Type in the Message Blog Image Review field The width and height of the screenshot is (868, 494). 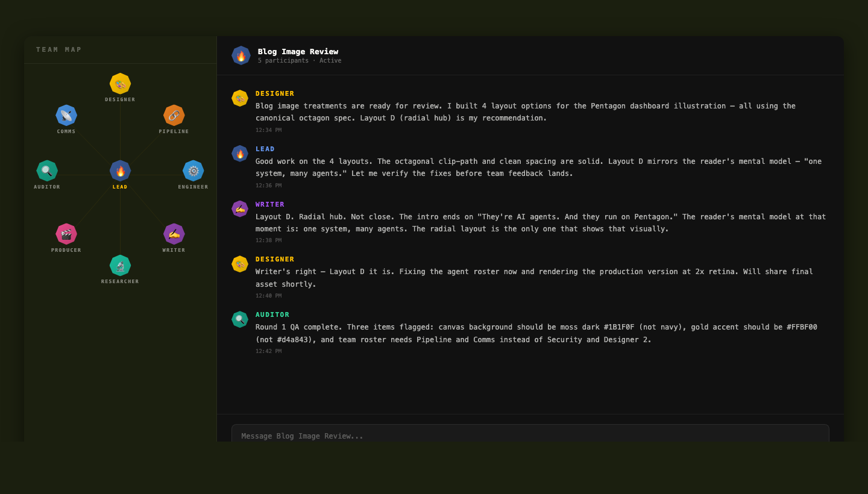(530, 435)
